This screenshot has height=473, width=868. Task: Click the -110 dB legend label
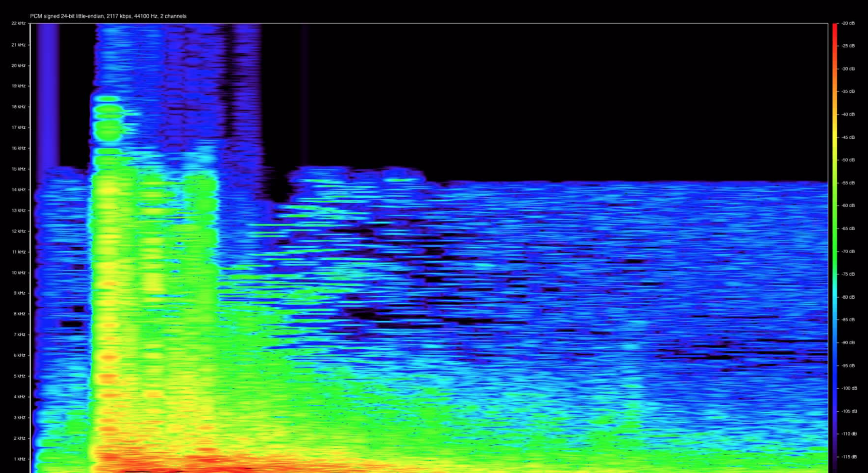(849, 434)
